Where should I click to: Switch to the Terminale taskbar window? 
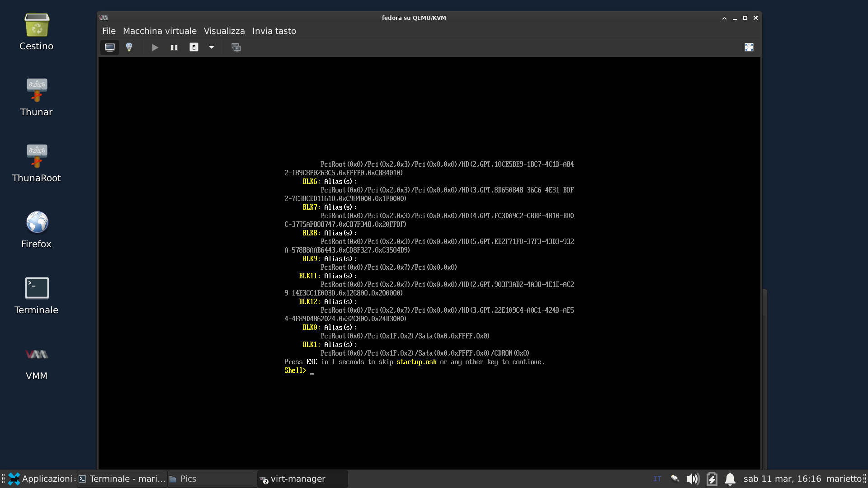coord(122,479)
